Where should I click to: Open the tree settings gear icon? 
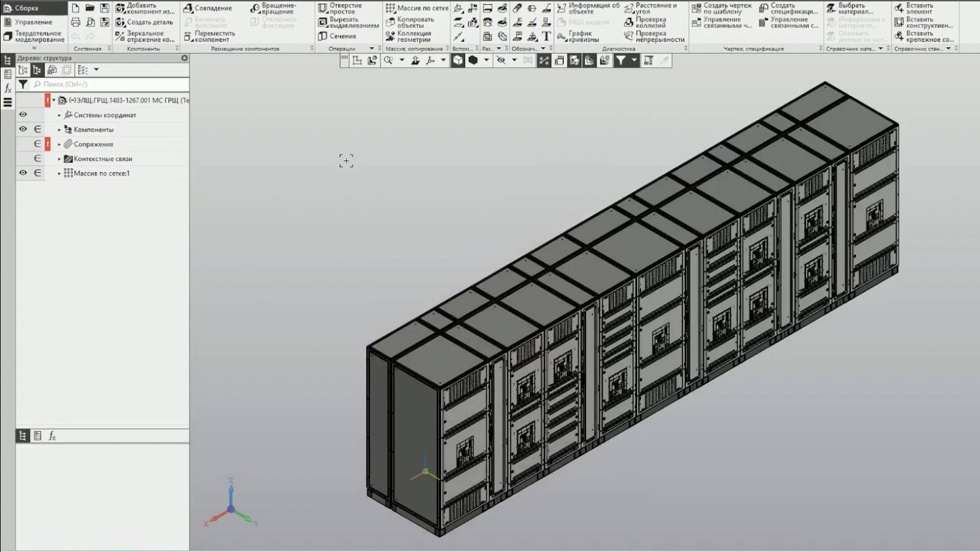(184, 58)
